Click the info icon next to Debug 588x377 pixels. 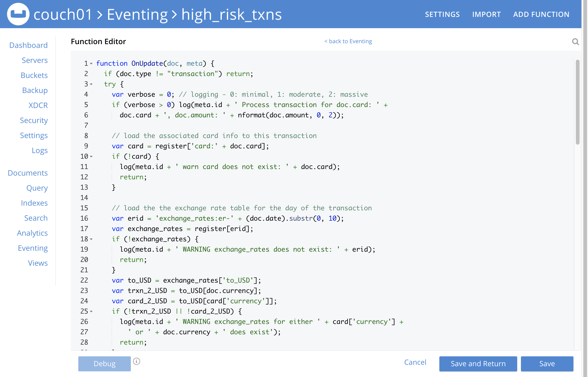click(x=137, y=361)
